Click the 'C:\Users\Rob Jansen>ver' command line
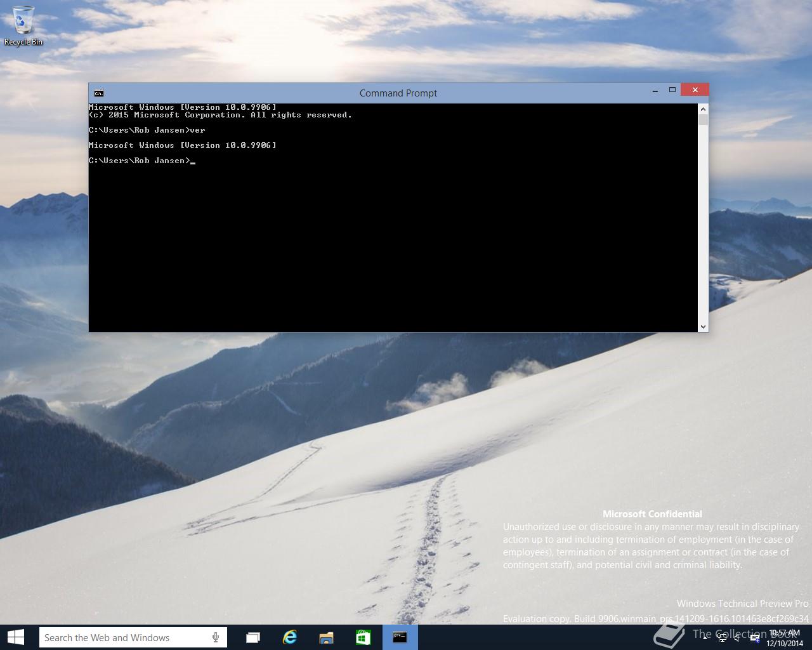Viewport: 812px width, 650px height. 147,130
